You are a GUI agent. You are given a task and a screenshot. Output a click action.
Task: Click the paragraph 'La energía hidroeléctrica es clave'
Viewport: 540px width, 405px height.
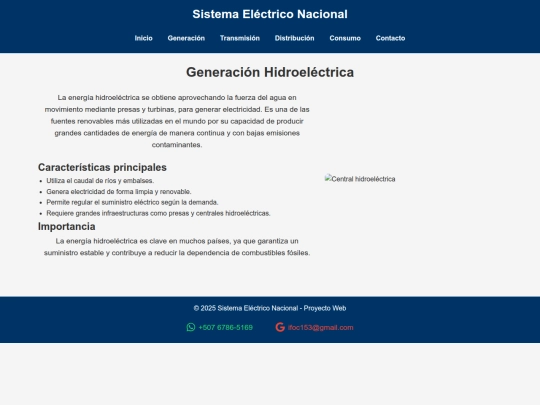(x=177, y=247)
